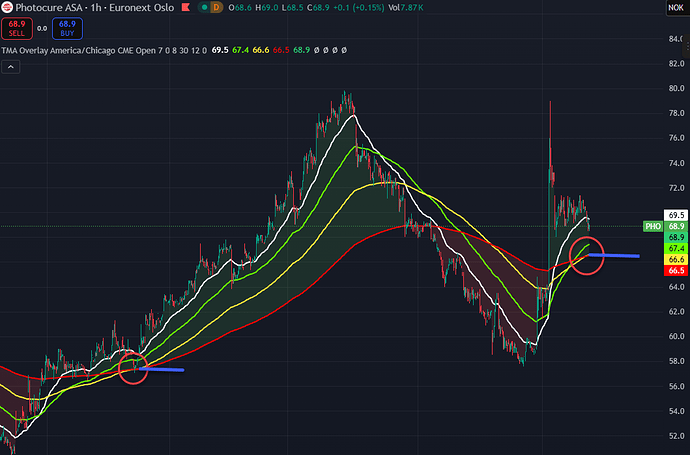Click the green PHO symbol price label
Image resolution: width=690 pixels, height=455 pixels.
coord(653,227)
